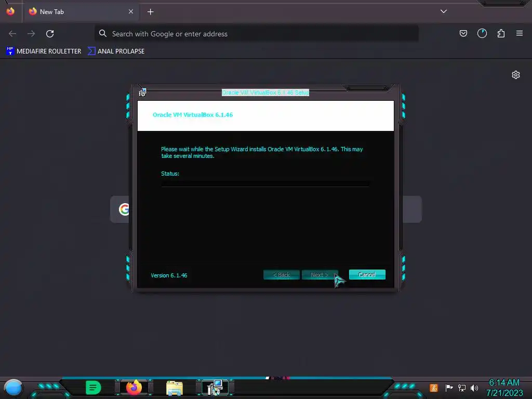This screenshot has height=399, width=532.
Task: Open the green notes app on taskbar
Action: (94, 388)
